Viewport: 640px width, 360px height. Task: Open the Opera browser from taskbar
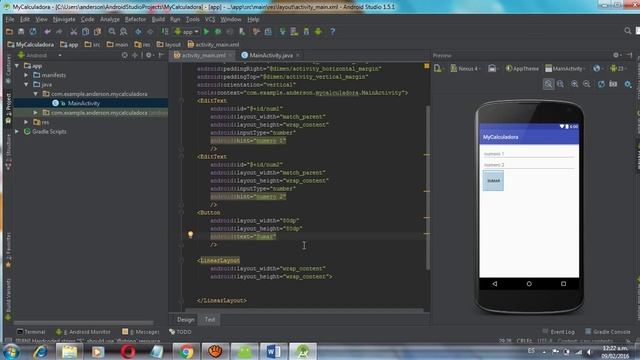[x=128, y=351]
